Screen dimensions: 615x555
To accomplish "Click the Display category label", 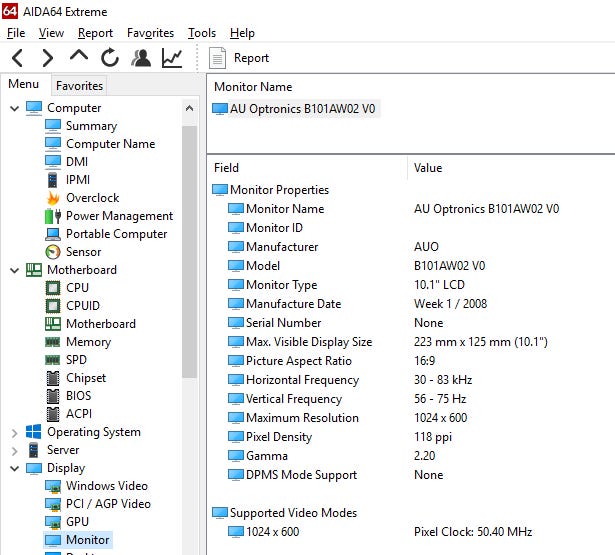I will [66, 468].
